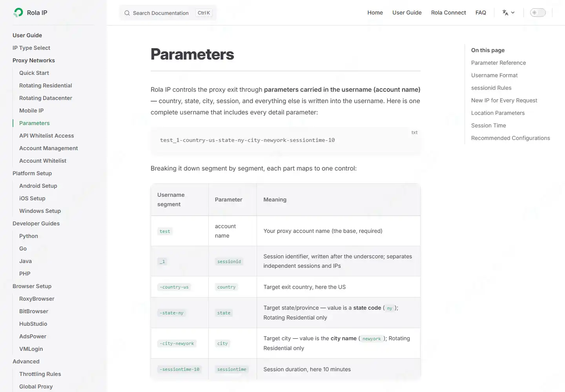Jump to New IP for Every Request
The height and width of the screenshot is (392, 565).
tap(504, 100)
